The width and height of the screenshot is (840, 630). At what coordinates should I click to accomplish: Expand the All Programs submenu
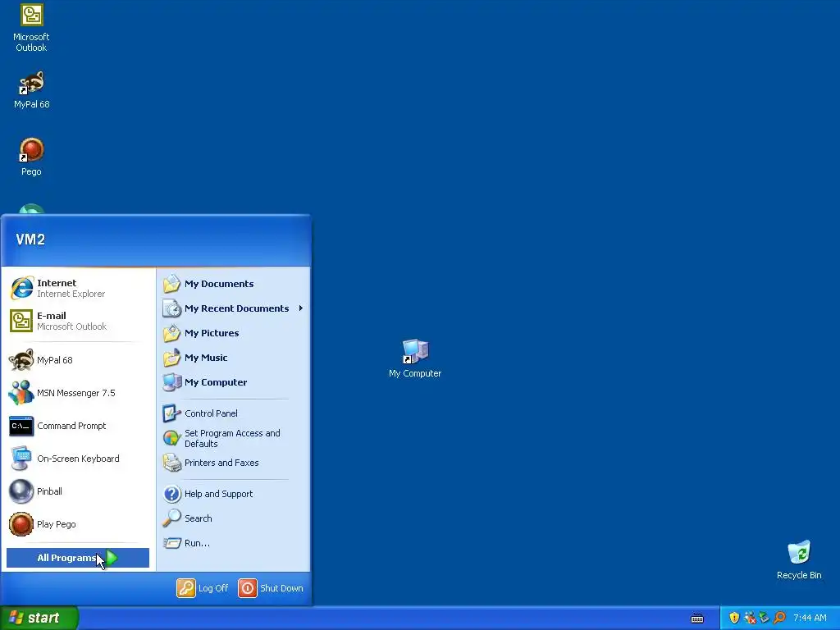(78, 558)
